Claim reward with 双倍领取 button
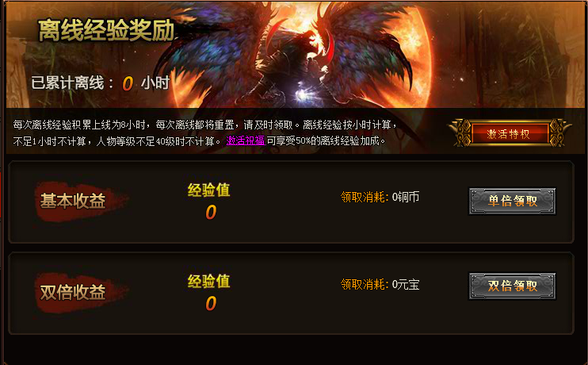This screenshot has width=588, height=365. pyautogui.click(x=512, y=286)
